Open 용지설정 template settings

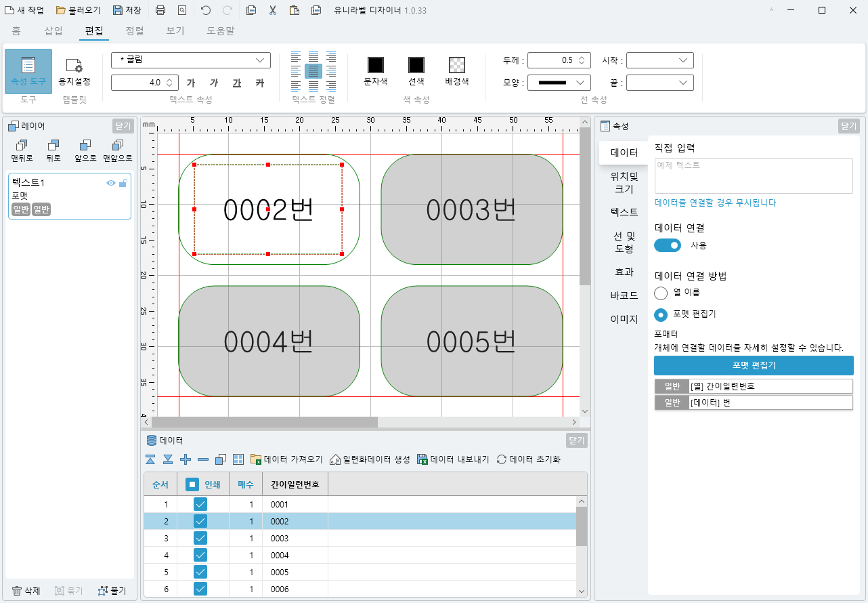point(74,71)
